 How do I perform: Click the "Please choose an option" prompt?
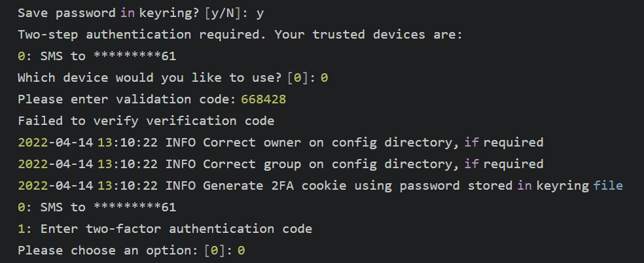[108, 251]
